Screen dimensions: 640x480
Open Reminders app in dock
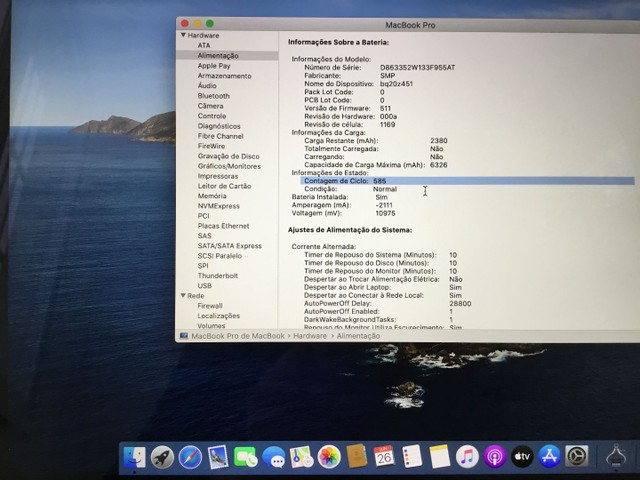tap(412, 456)
